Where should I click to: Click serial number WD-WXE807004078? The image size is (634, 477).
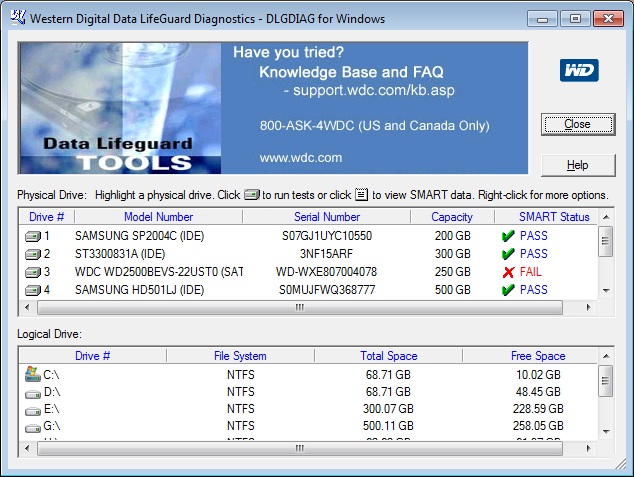tap(326, 272)
